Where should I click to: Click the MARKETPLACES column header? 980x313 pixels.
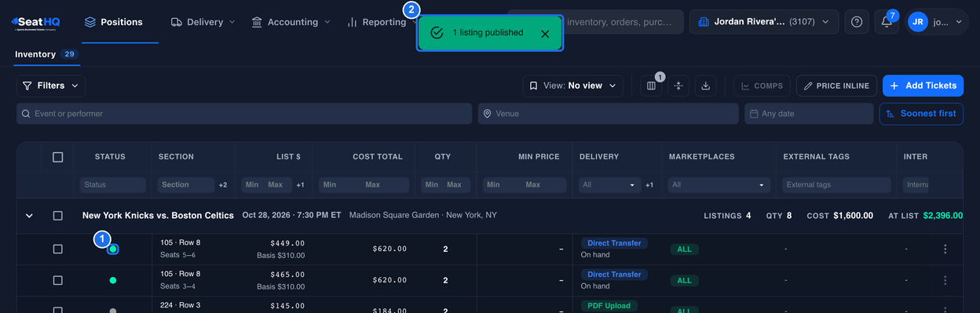[x=702, y=157]
